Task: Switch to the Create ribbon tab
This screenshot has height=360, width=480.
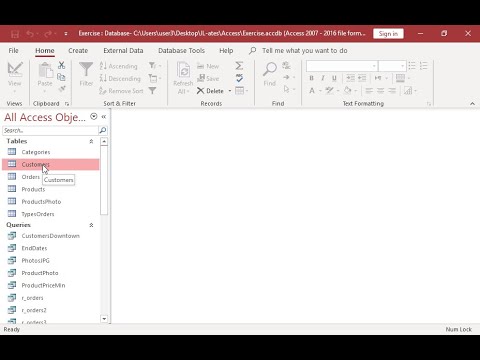Action: [x=78, y=51]
